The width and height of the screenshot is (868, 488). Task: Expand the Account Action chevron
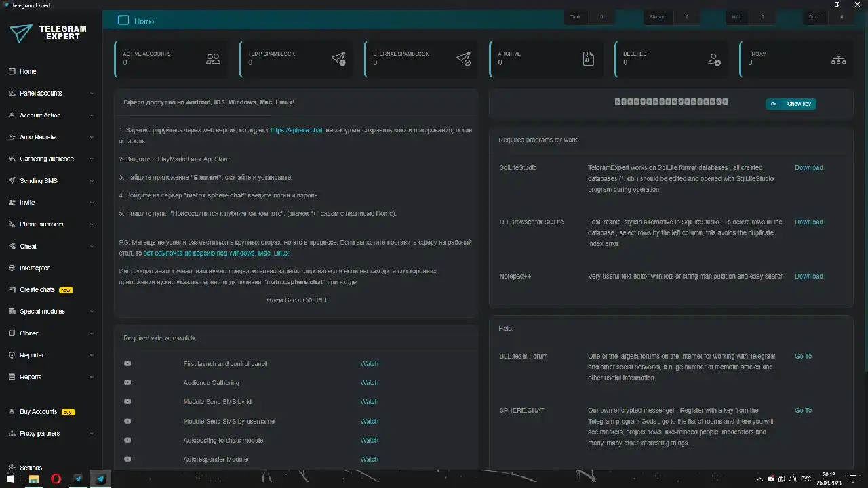pyautogui.click(x=92, y=115)
